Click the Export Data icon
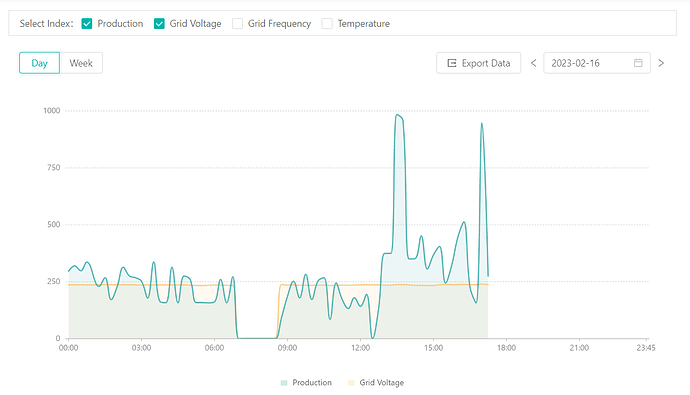 (x=451, y=63)
